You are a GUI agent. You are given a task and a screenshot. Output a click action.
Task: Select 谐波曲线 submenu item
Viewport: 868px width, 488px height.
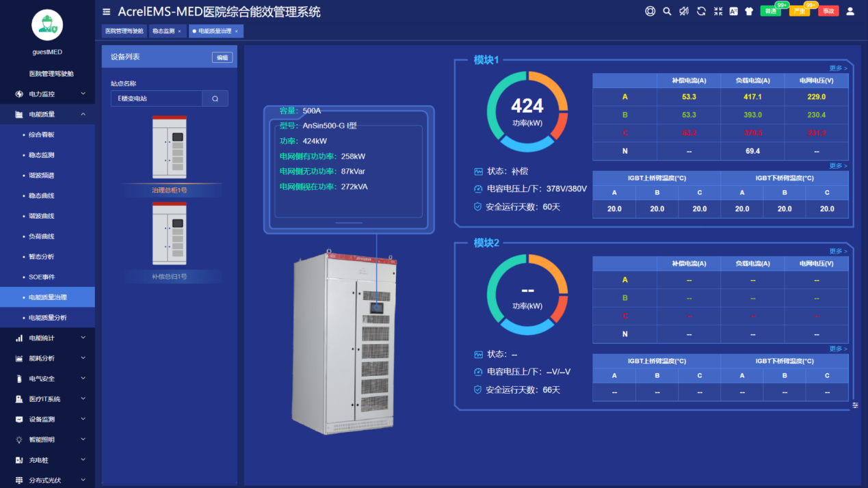pyautogui.click(x=47, y=216)
